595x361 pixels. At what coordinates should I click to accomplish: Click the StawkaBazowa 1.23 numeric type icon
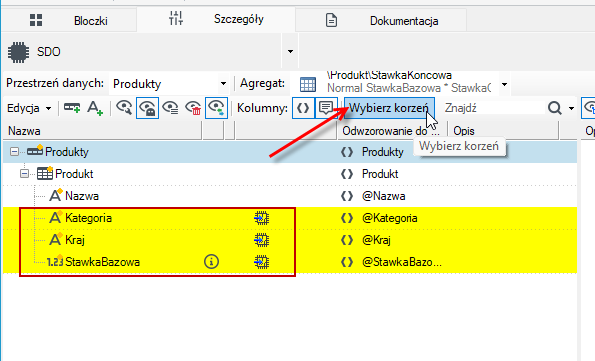tap(55, 261)
